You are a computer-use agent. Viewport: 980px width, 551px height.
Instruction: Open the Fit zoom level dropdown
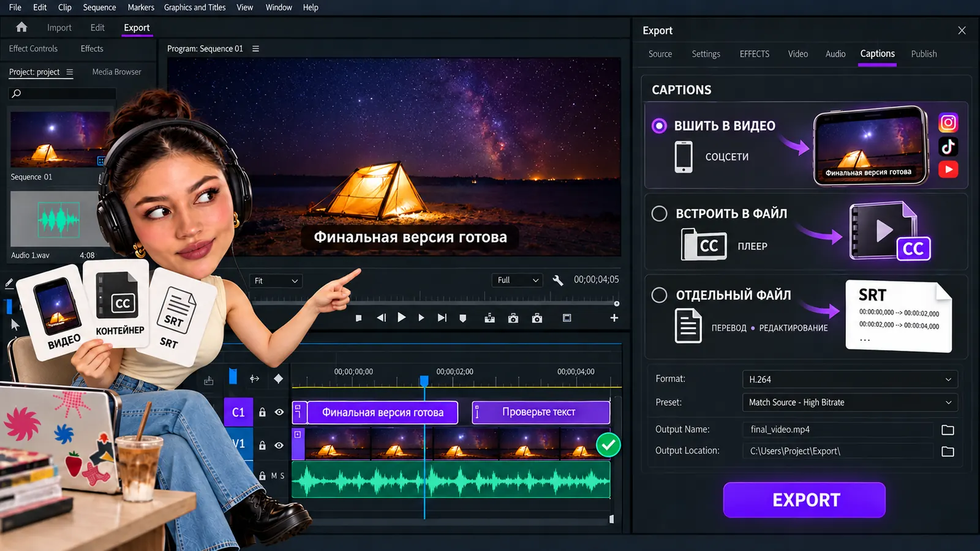pos(276,280)
